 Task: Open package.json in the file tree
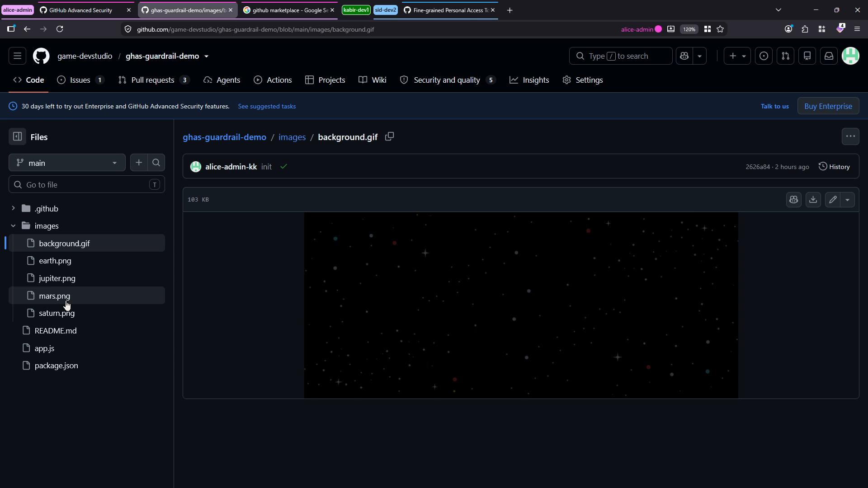pyautogui.click(x=87, y=365)
